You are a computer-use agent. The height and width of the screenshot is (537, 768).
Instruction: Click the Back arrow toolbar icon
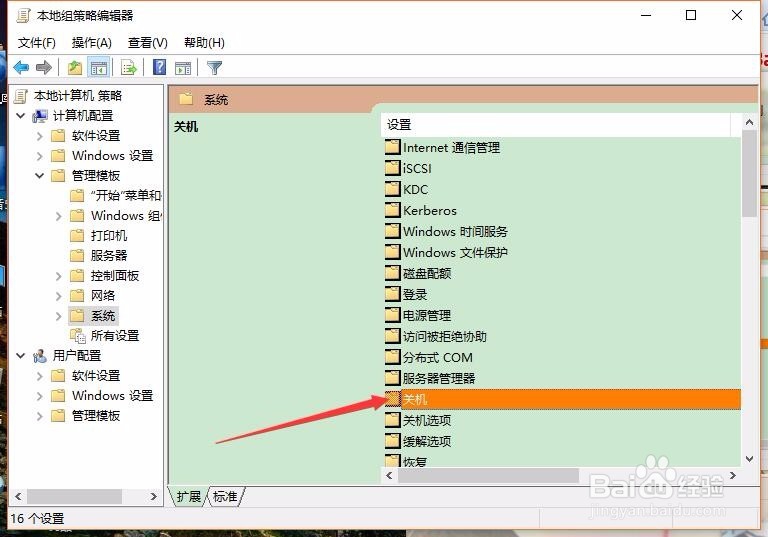coord(21,67)
